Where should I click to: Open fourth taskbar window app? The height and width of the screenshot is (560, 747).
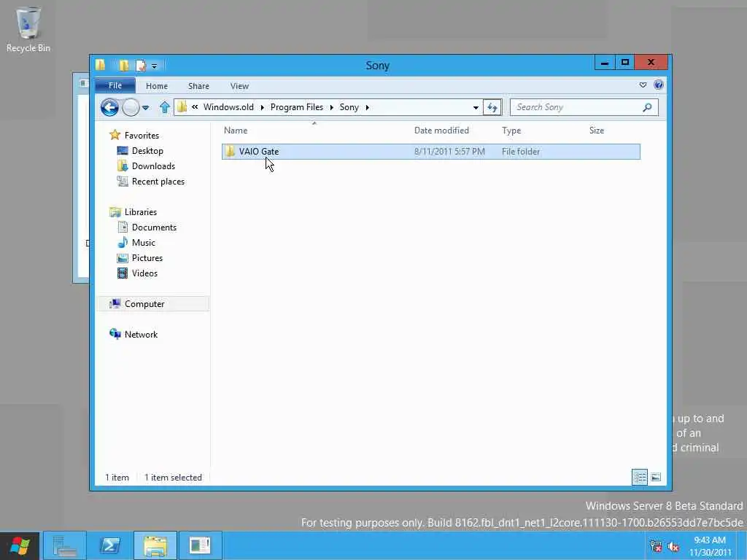point(200,545)
